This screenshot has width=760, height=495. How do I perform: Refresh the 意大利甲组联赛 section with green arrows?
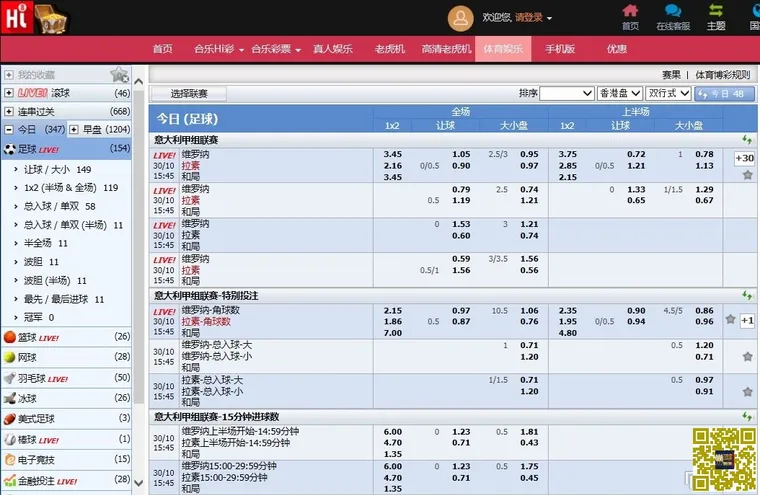(747, 140)
